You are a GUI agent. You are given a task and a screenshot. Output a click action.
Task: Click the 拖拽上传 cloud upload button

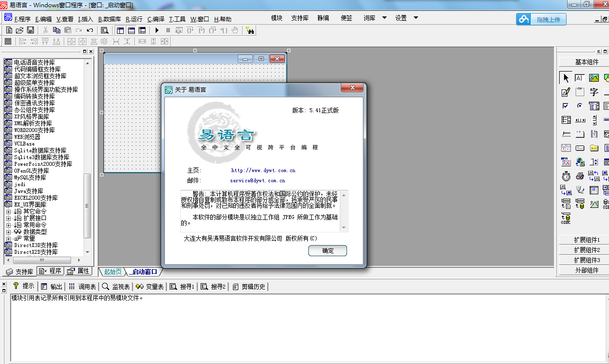point(541,19)
